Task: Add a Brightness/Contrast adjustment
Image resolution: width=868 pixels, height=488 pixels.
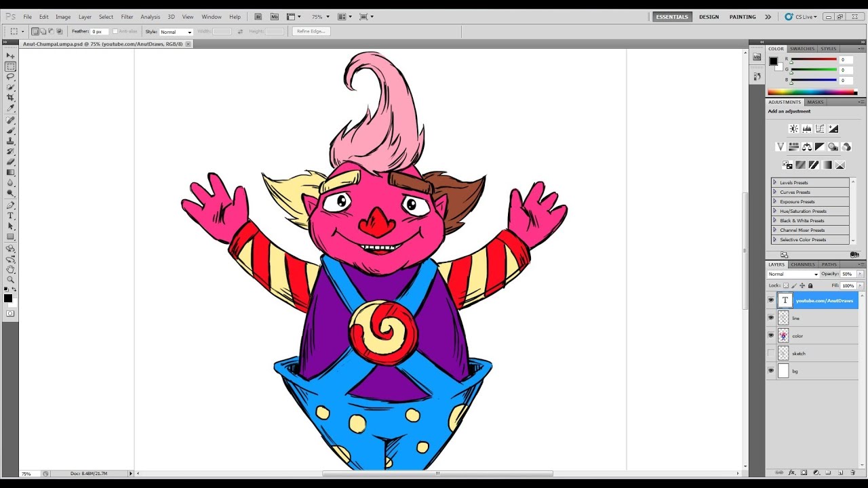Action: (793, 129)
